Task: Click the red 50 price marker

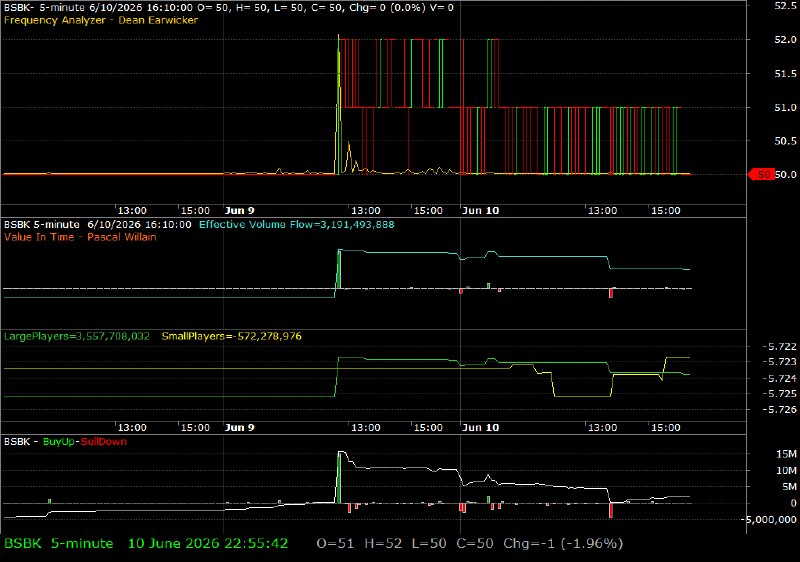Action: coord(760,174)
